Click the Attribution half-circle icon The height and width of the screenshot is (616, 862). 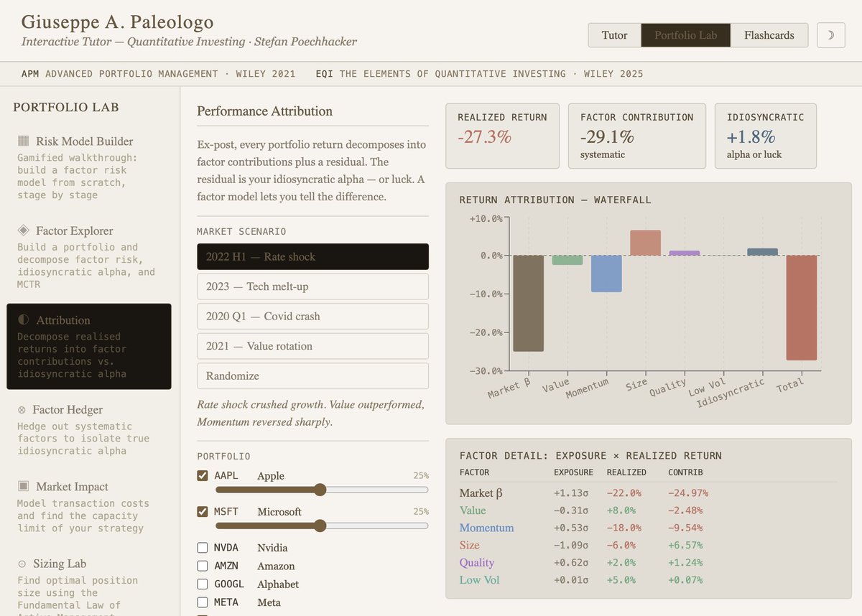(23, 320)
